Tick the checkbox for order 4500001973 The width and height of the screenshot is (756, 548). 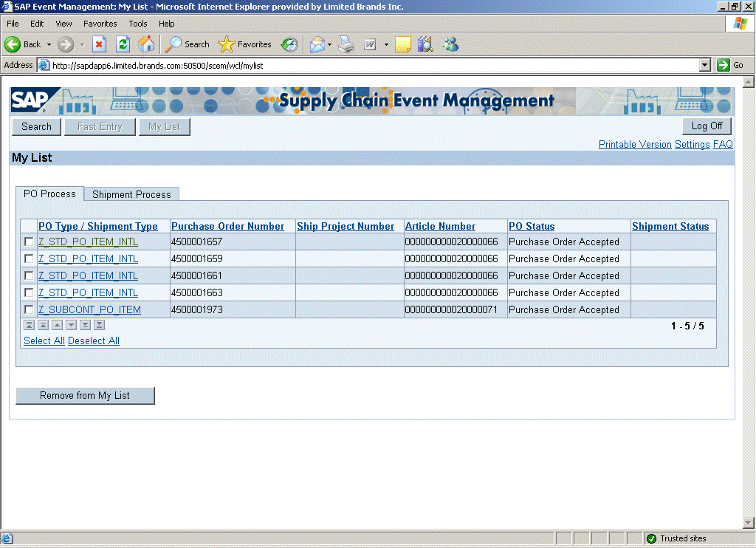tap(29, 309)
